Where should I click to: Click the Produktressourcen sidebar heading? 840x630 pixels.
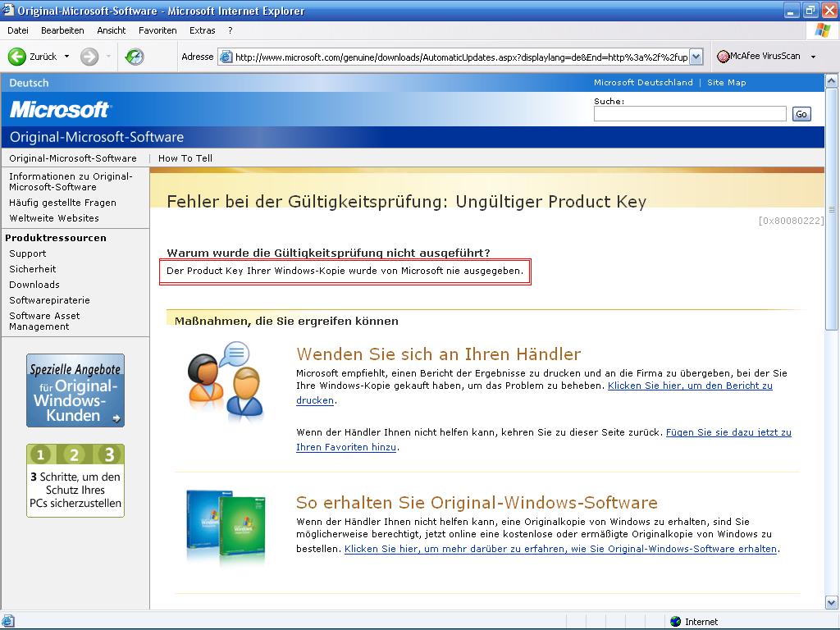pos(56,238)
